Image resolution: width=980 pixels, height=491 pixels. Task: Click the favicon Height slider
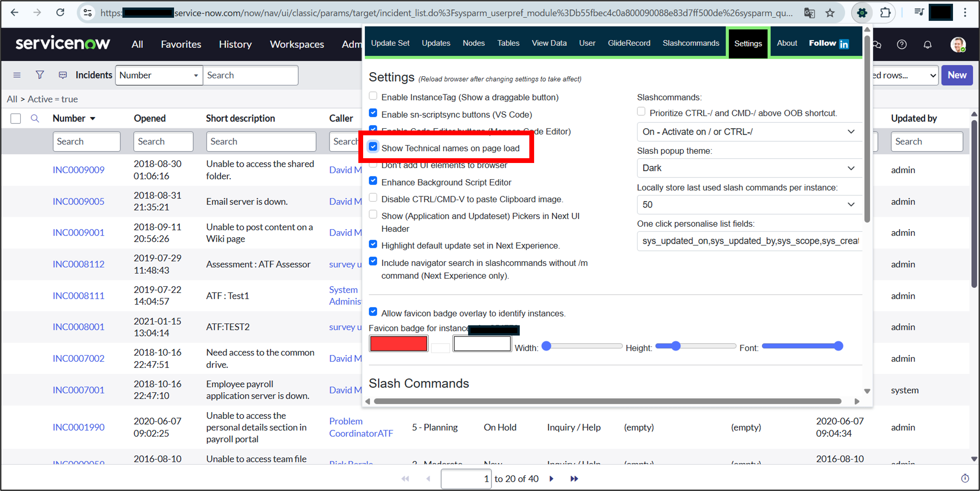pos(696,346)
